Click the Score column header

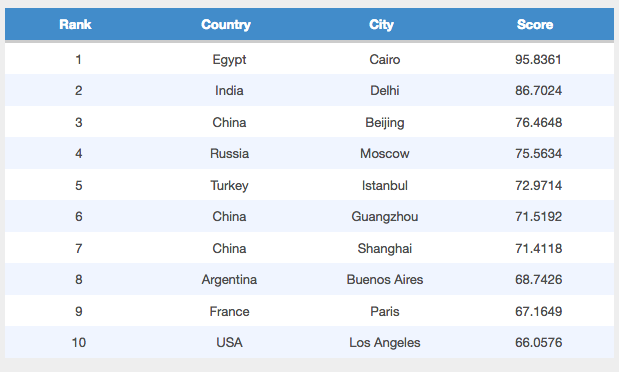(x=535, y=24)
